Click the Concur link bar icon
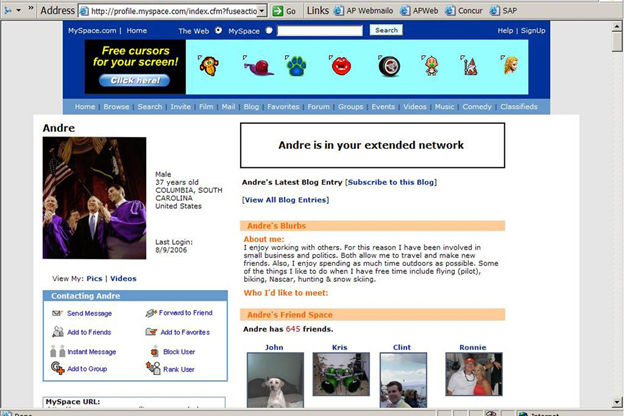The image size is (624, 416). pyautogui.click(x=450, y=11)
